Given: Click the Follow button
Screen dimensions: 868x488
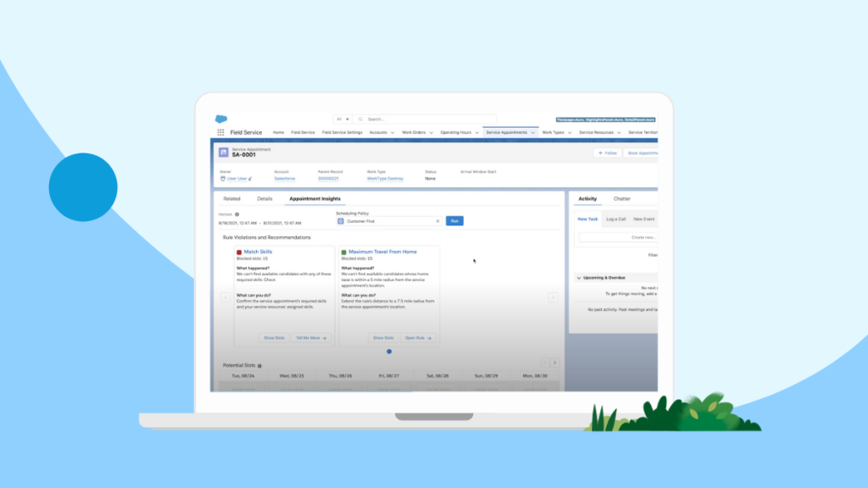Looking at the screenshot, I should point(608,153).
